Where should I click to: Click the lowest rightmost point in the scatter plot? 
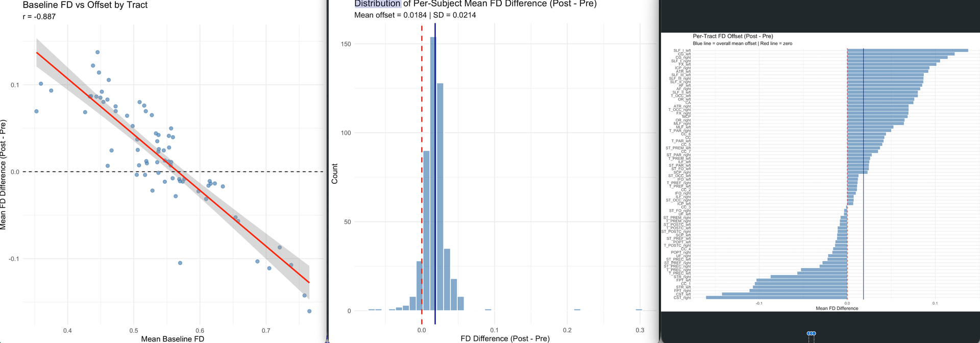[309, 311]
